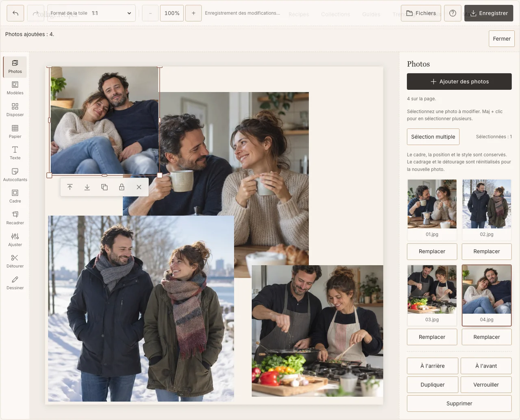Open the Ajuster adjustments tool

tap(15, 240)
